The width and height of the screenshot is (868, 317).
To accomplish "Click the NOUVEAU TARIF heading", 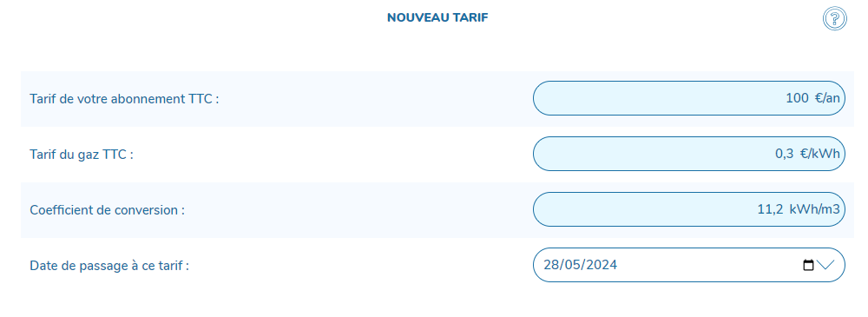I will tap(437, 17).
